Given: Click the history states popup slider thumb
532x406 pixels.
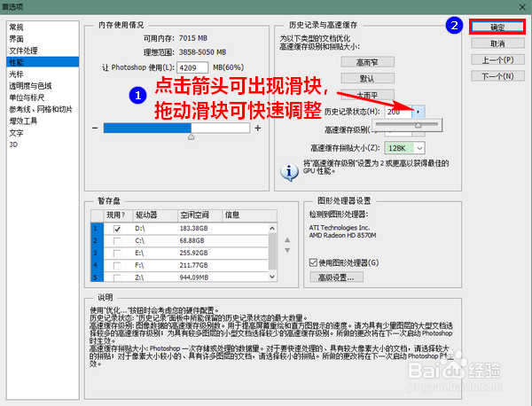Looking at the screenshot, I should [x=418, y=125].
